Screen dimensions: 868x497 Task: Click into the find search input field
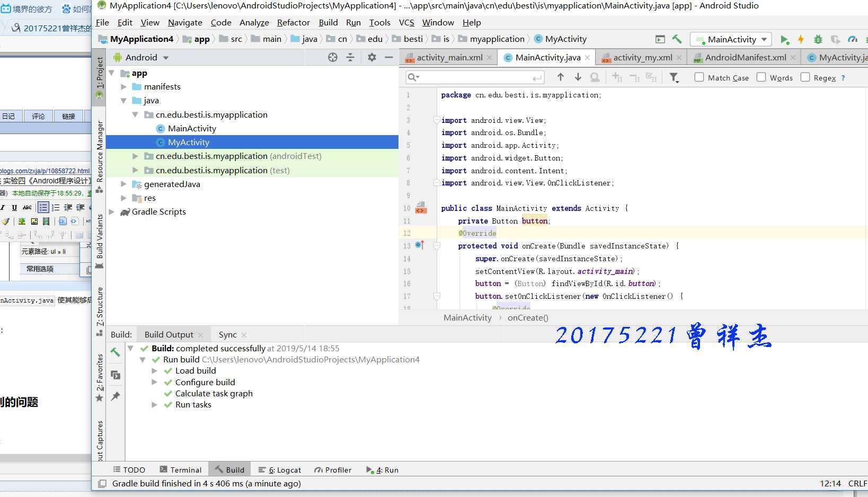[x=475, y=77]
